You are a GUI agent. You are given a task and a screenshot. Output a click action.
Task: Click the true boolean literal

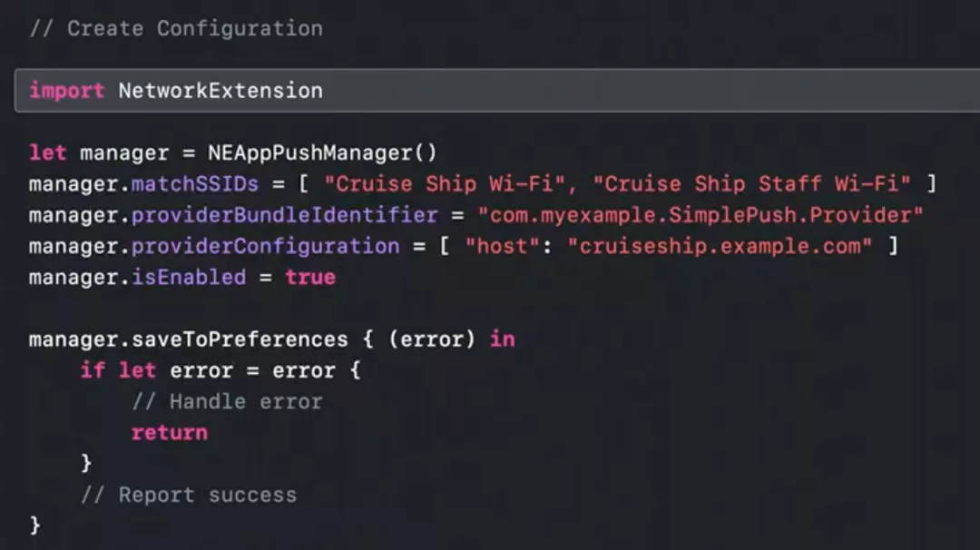[x=310, y=277]
